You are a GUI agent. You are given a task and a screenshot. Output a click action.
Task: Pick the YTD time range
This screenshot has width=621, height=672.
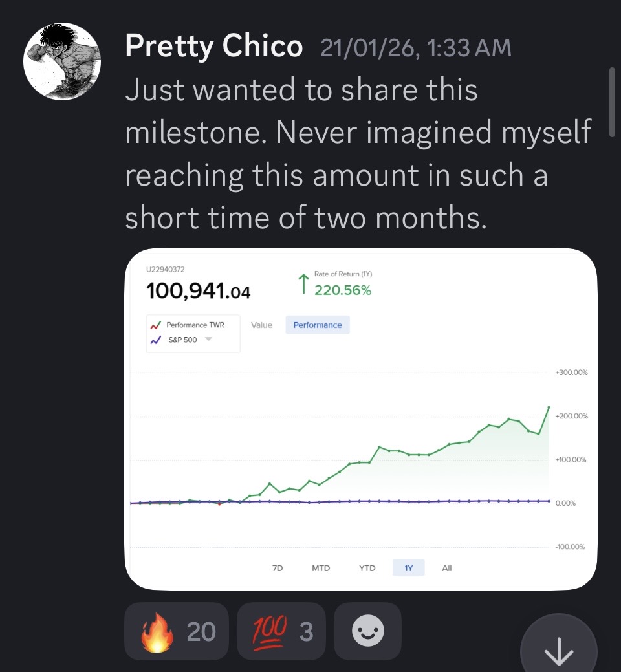pos(367,568)
